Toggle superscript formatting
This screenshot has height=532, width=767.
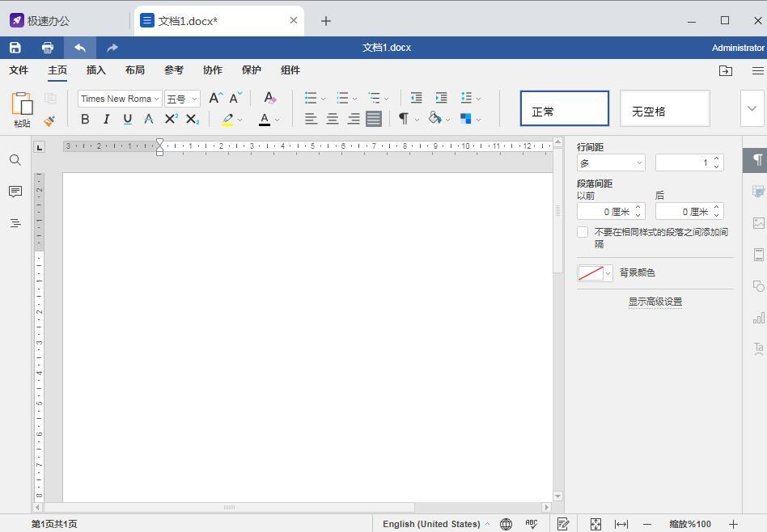click(172, 119)
